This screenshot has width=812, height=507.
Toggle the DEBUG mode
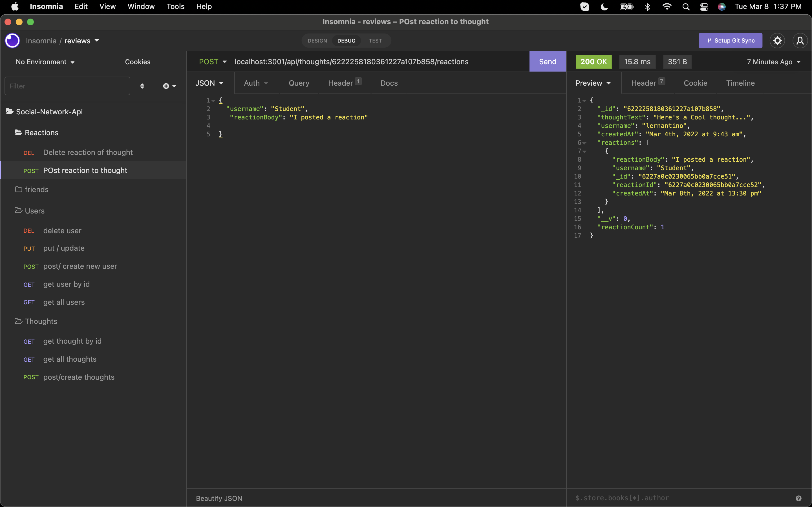(x=346, y=41)
